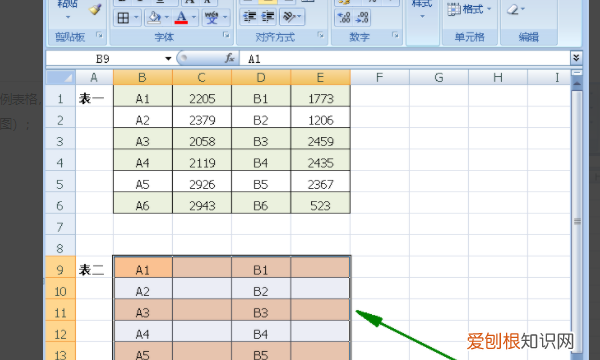Open the fill color dropdown arrow
The image size is (600, 360).
pyautogui.click(x=166, y=18)
